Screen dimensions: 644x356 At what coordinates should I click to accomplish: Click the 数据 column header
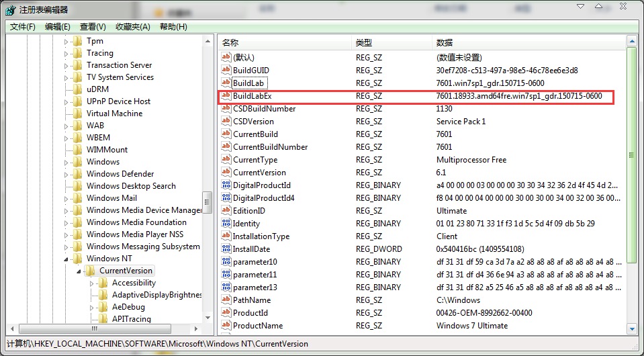point(444,42)
